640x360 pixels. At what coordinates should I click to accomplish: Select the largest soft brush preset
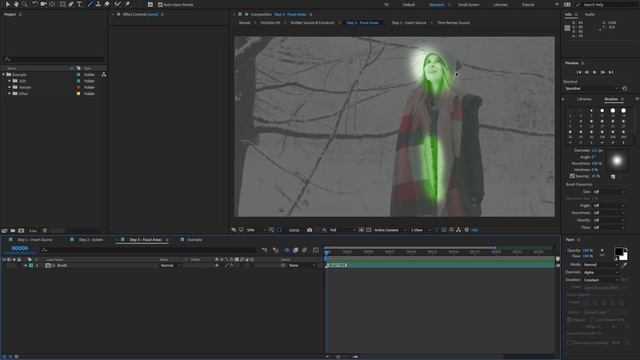(623, 132)
